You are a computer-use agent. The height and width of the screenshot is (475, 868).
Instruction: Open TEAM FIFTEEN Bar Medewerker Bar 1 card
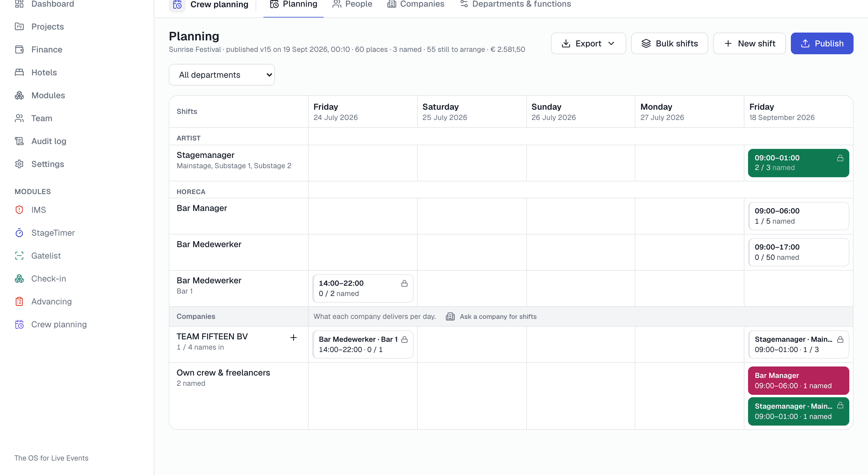[x=363, y=344]
